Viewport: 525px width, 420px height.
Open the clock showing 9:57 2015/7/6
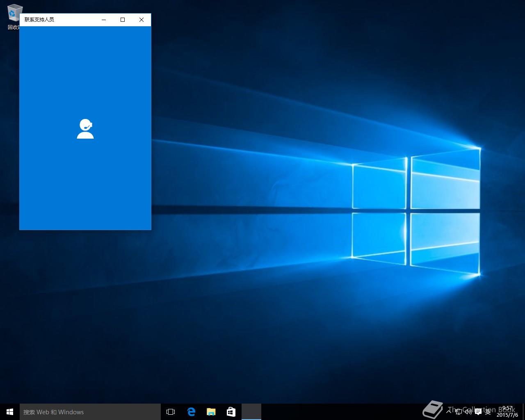point(507,412)
